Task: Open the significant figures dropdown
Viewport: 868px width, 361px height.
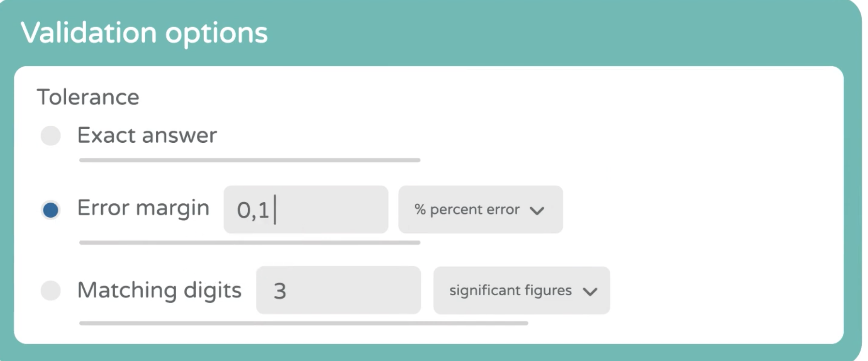Action: (521, 290)
